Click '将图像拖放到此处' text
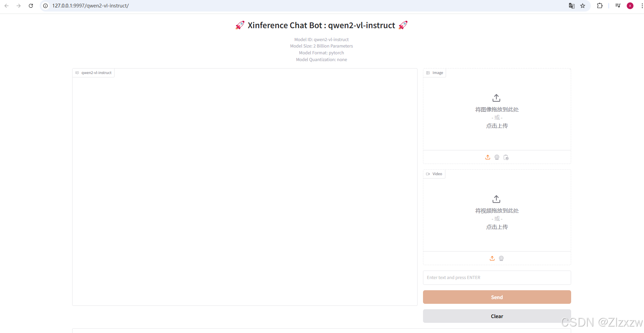This screenshot has width=644, height=333. tap(497, 110)
